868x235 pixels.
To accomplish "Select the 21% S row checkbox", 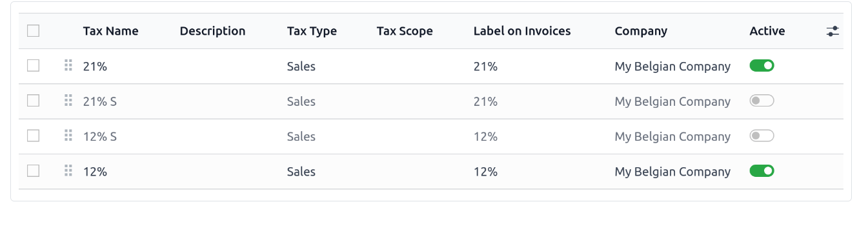I will click(34, 101).
